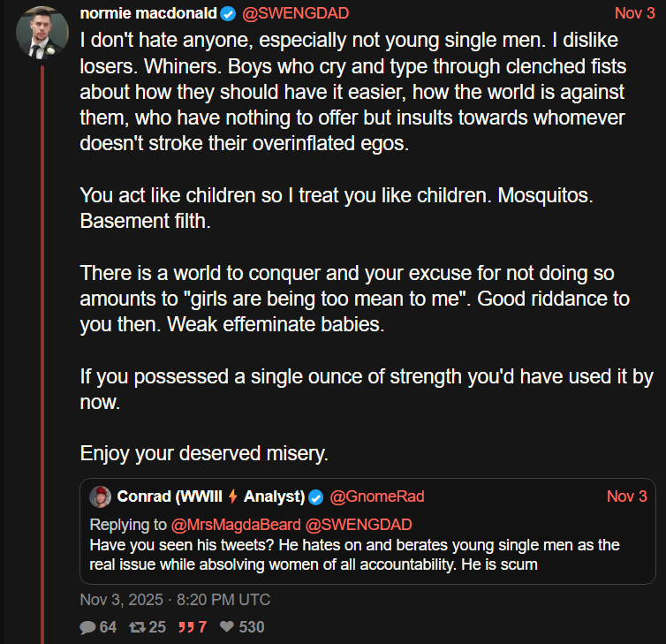Click the red thread line under the avatar
Image resolution: width=666 pixels, height=644 pixels.
(42, 353)
